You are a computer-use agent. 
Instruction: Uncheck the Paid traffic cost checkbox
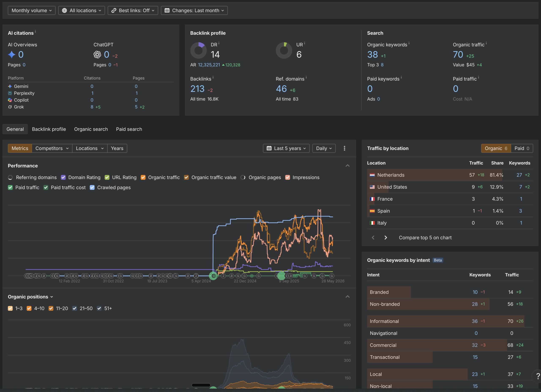[46, 188]
